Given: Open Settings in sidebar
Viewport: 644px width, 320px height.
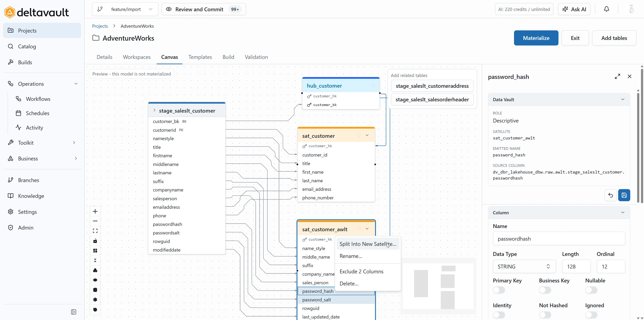Looking at the screenshot, I should [42, 212].
